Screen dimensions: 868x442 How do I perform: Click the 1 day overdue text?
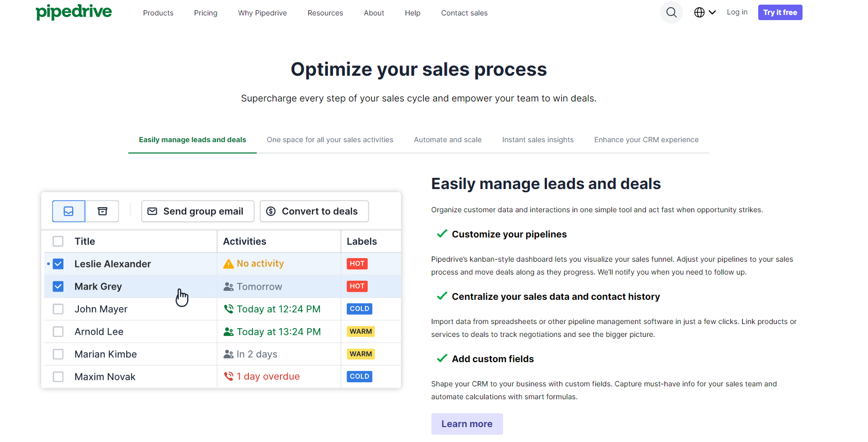(268, 377)
